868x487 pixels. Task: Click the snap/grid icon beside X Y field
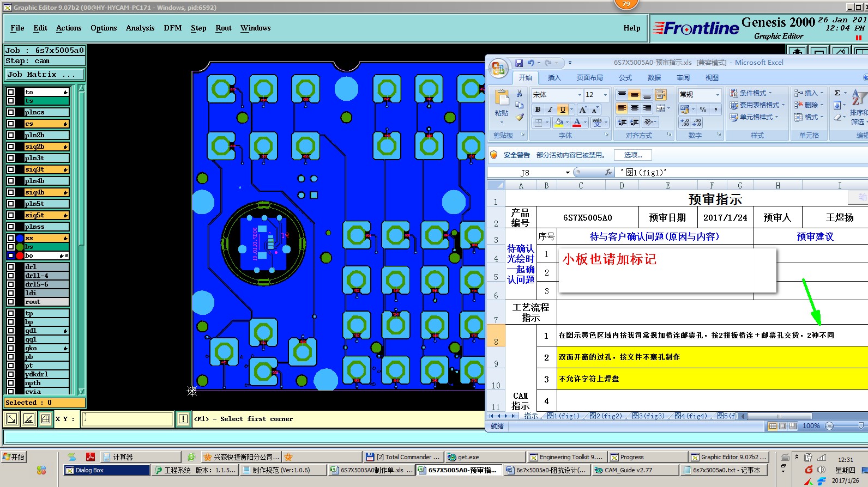point(46,419)
